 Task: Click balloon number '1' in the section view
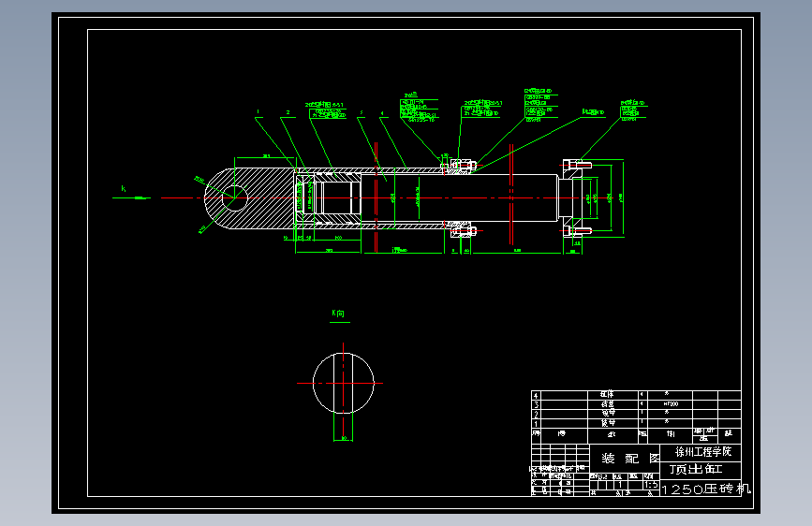tap(258, 111)
